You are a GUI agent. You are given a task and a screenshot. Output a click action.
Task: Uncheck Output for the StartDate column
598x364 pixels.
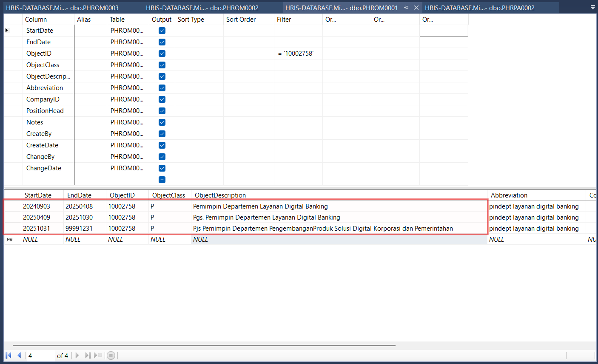(x=162, y=31)
